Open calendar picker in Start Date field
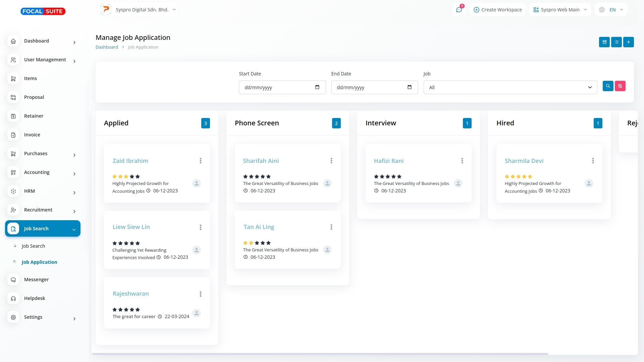Screen dimensions: 644x362 point(317,87)
